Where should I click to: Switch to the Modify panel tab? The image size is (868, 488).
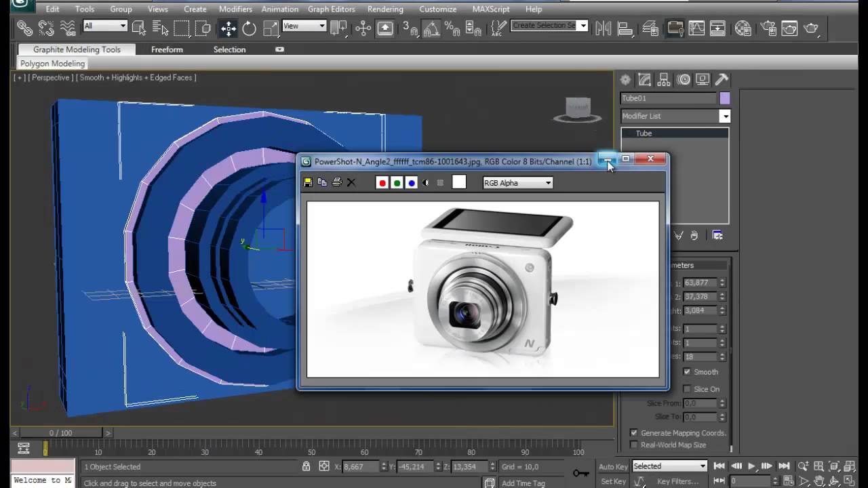pos(645,79)
